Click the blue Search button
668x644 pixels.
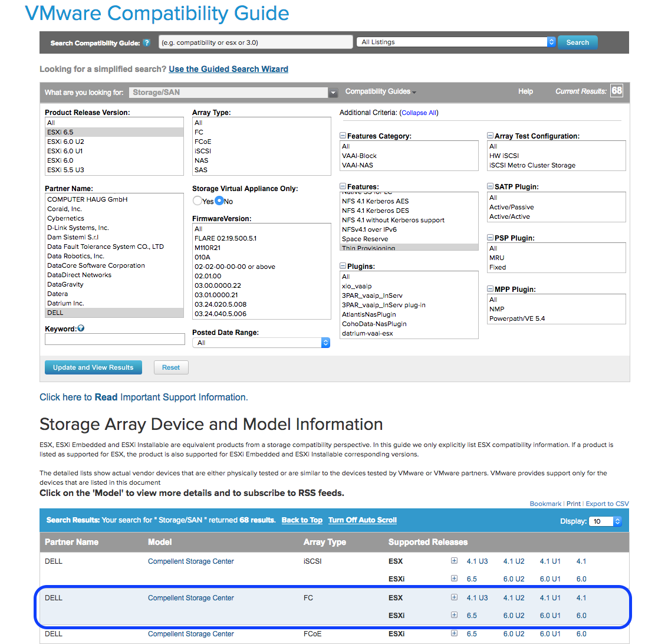[x=577, y=42]
